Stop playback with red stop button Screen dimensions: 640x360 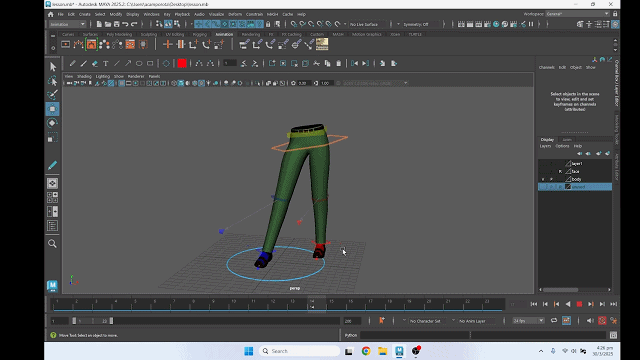pyautogui.click(x=579, y=304)
